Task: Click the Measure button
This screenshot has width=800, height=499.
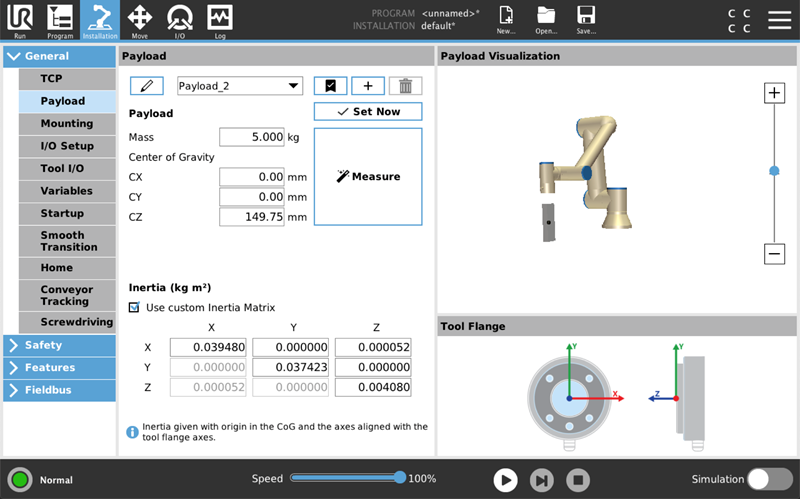Action: tap(368, 176)
